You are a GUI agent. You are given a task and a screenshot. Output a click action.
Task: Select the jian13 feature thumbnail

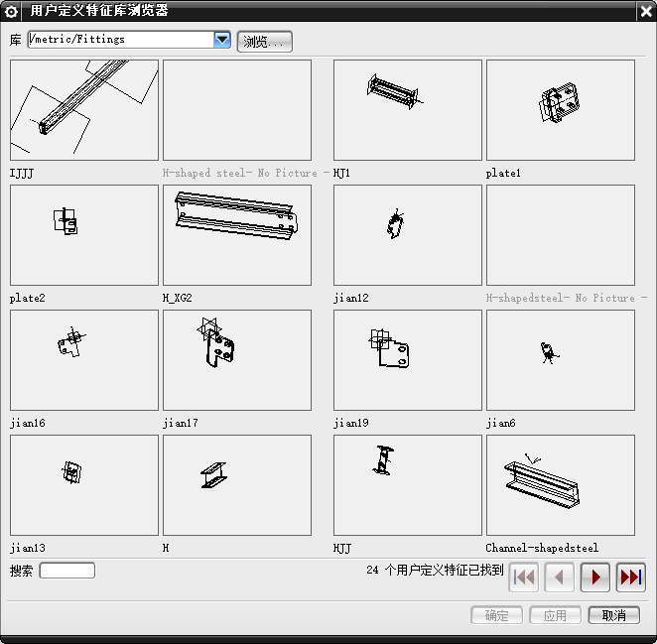coord(84,485)
